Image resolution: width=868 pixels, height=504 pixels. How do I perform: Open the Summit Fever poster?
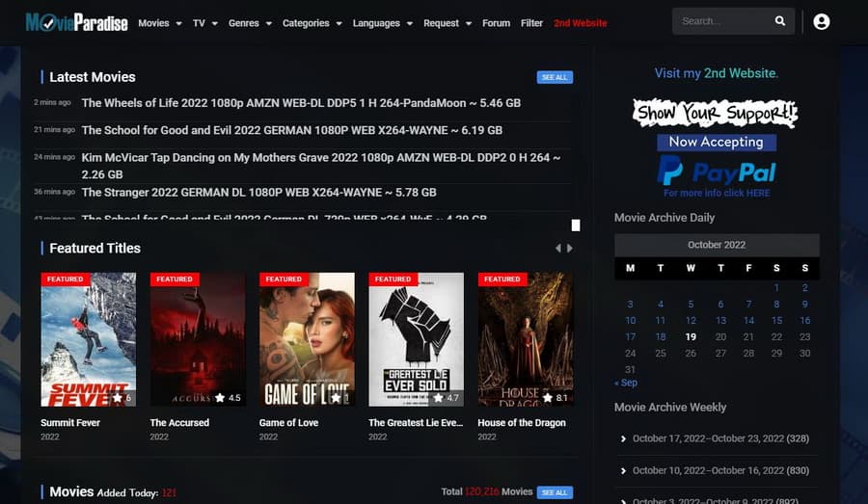(89, 339)
